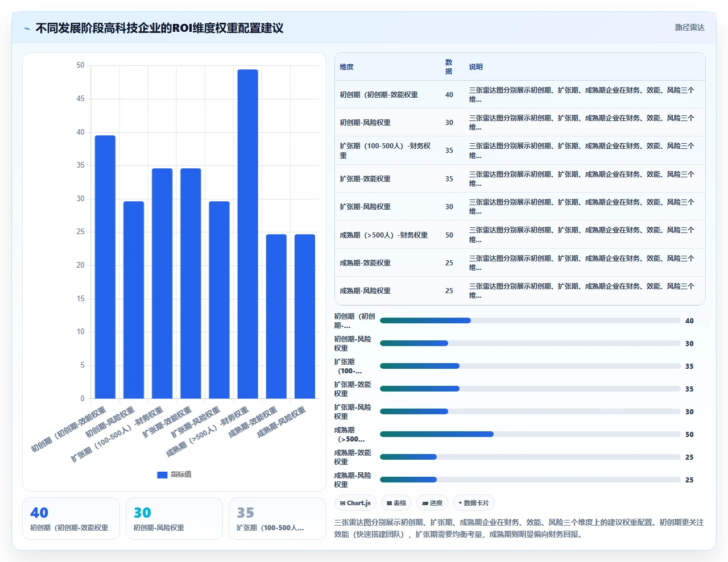Open the data card showing 30
The image size is (728, 562).
coord(174,518)
